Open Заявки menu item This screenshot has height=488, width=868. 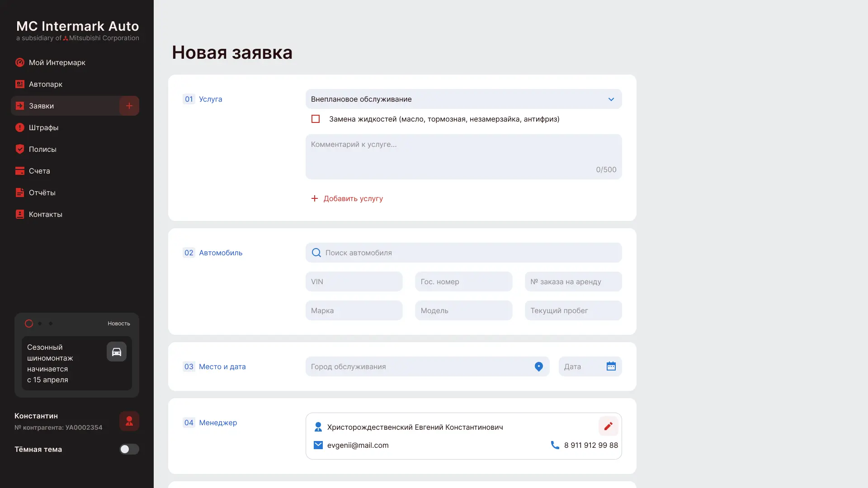pos(65,106)
